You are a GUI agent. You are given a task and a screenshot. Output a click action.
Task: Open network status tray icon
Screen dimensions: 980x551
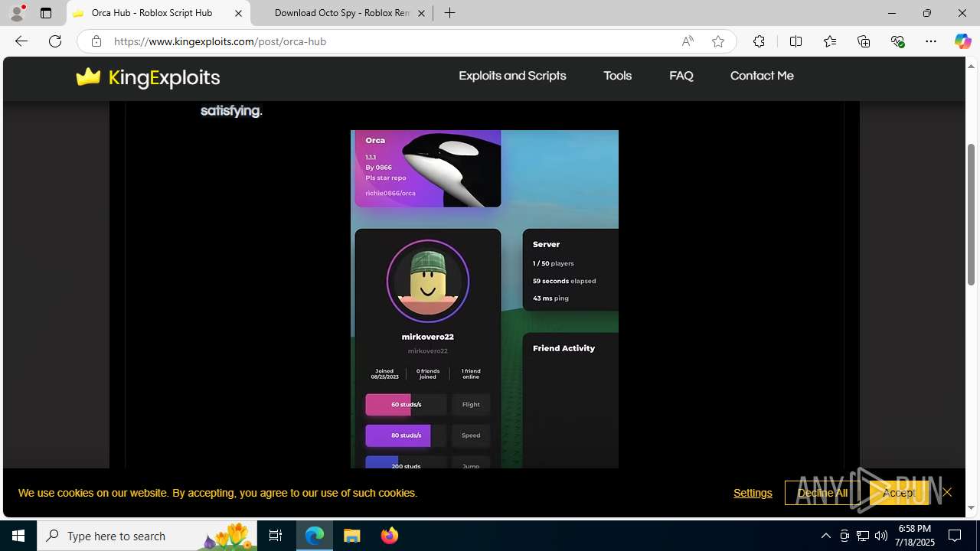click(863, 536)
